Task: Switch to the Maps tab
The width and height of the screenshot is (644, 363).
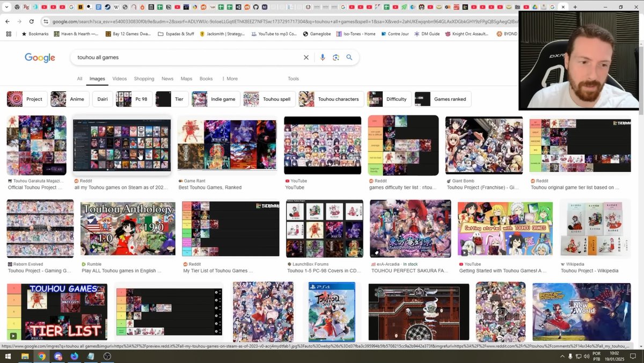Action: (x=186, y=79)
